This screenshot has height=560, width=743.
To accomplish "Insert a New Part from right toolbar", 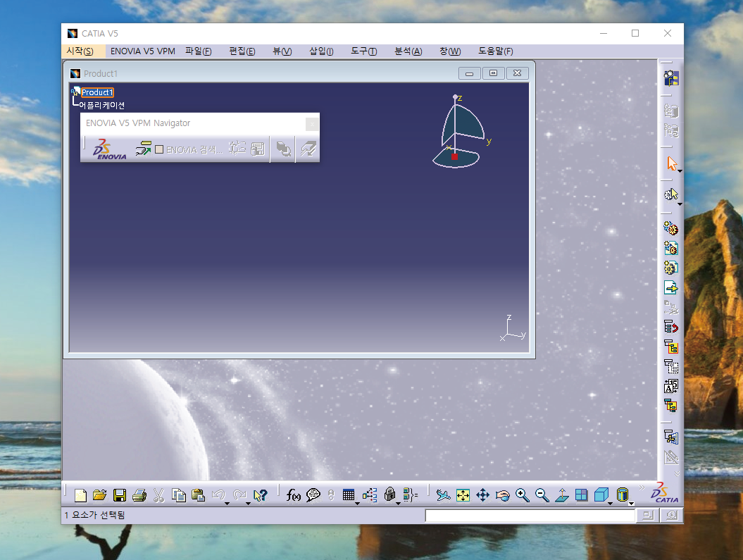I will tap(671, 268).
